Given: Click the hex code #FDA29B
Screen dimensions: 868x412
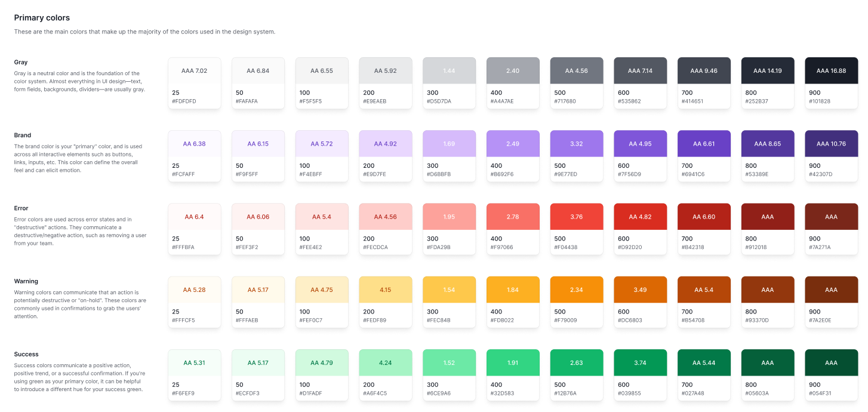Looking at the screenshot, I should (x=439, y=247).
